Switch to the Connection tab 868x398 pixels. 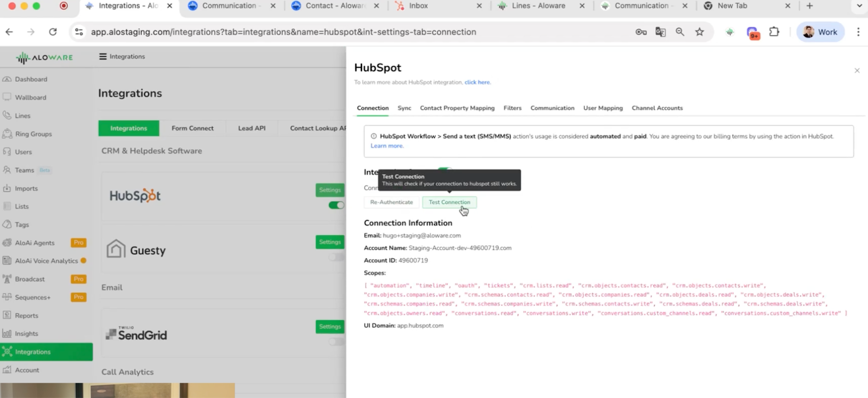pos(373,108)
